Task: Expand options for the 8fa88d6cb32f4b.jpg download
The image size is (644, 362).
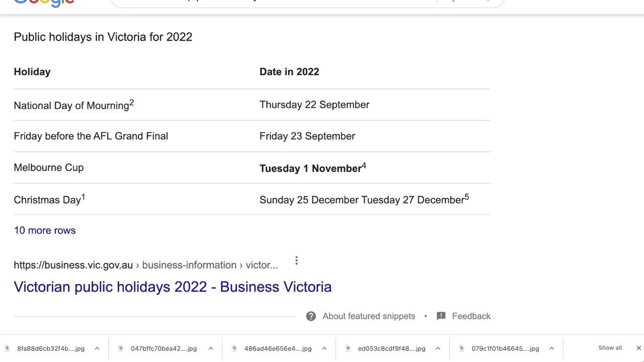Action: coord(97,348)
